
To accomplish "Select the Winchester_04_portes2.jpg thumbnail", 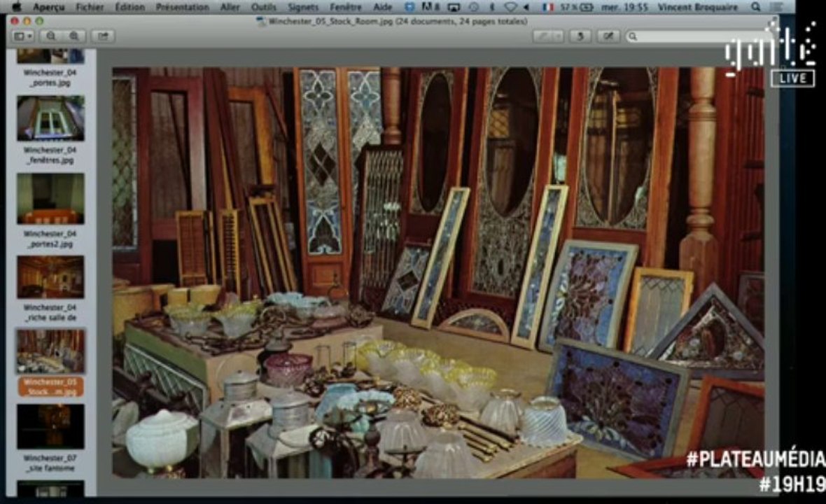I will tap(50, 199).
